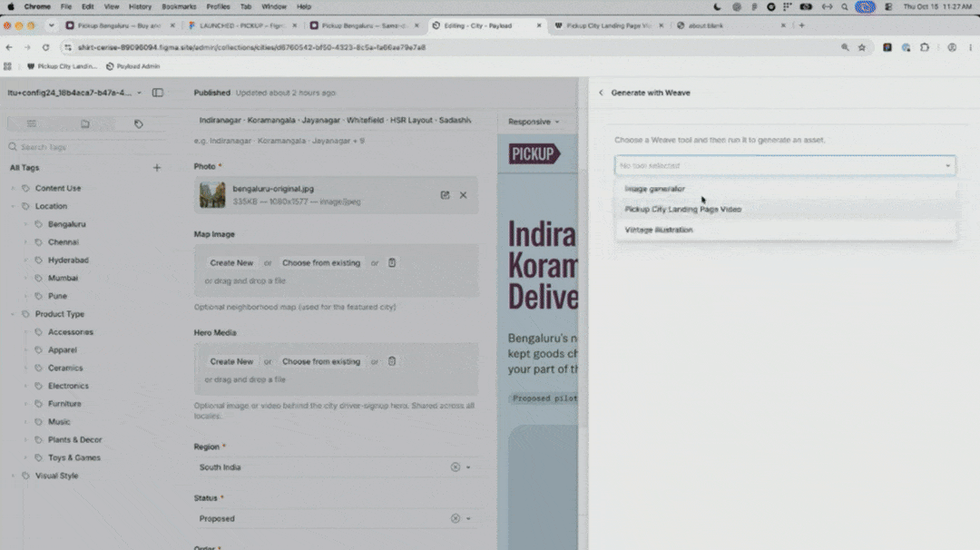Click Create New under Hero Media

click(x=232, y=362)
